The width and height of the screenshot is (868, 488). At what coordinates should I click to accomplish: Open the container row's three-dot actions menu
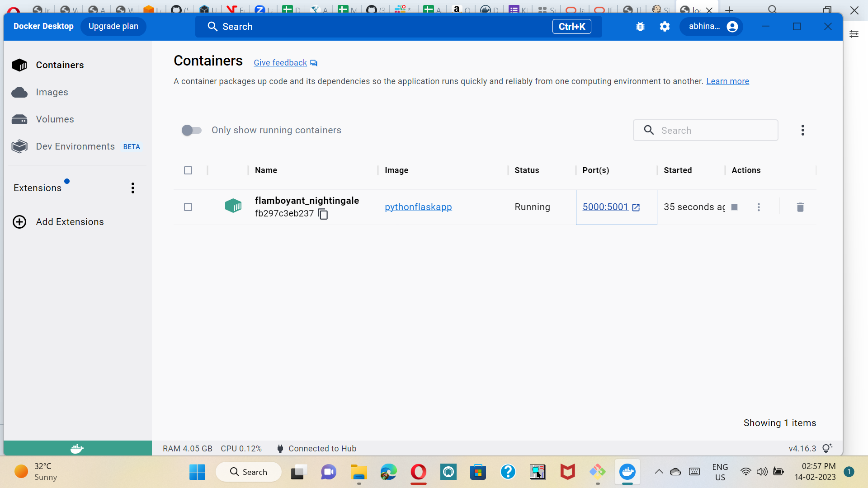pos(759,207)
